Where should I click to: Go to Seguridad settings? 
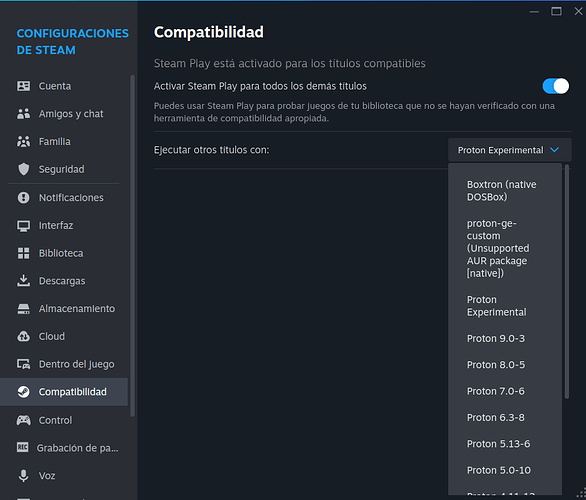click(64, 169)
